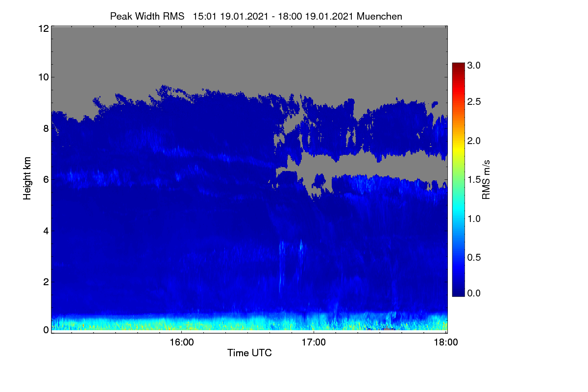Click the end time "18:00 19.01.2021" in title
588x392 pixels.
(317, 16)
